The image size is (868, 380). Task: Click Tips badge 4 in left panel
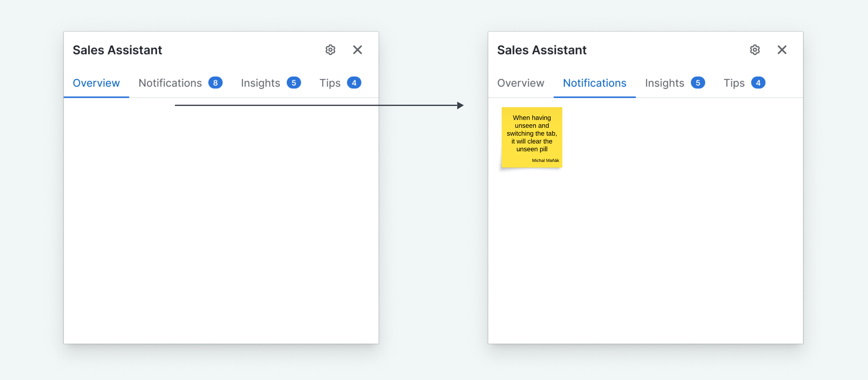(354, 83)
